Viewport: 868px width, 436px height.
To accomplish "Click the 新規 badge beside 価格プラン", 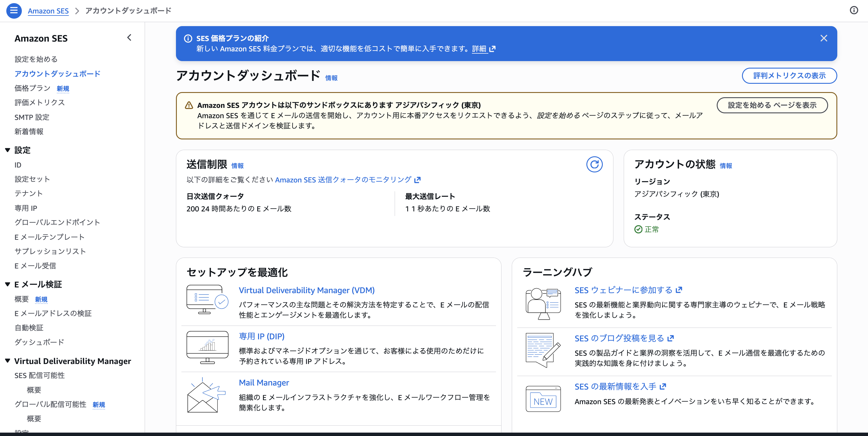I will pyautogui.click(x=63, y=89).
